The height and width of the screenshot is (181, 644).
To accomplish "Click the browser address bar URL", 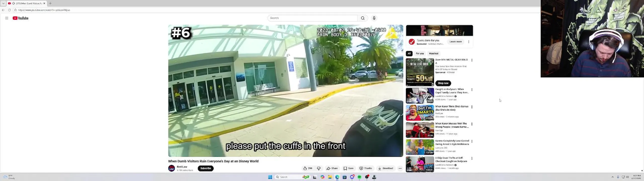I will [x=44, y=10].
